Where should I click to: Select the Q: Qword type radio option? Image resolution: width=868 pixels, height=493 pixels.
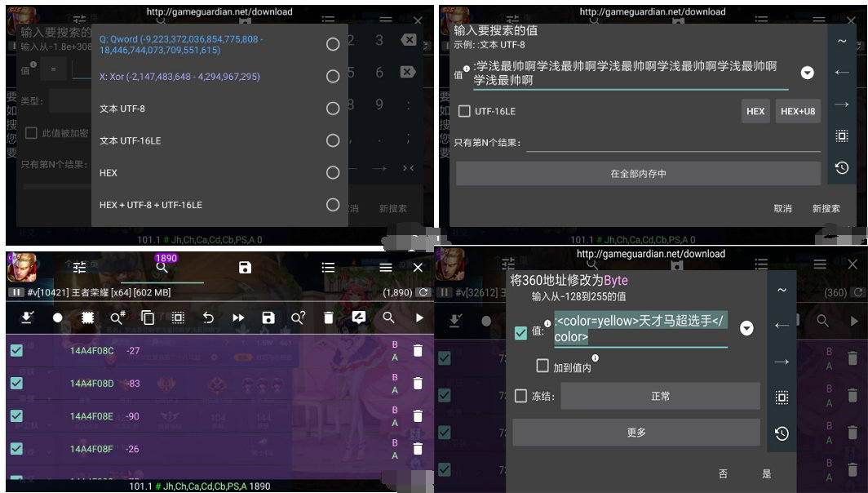tap(333, 44)
